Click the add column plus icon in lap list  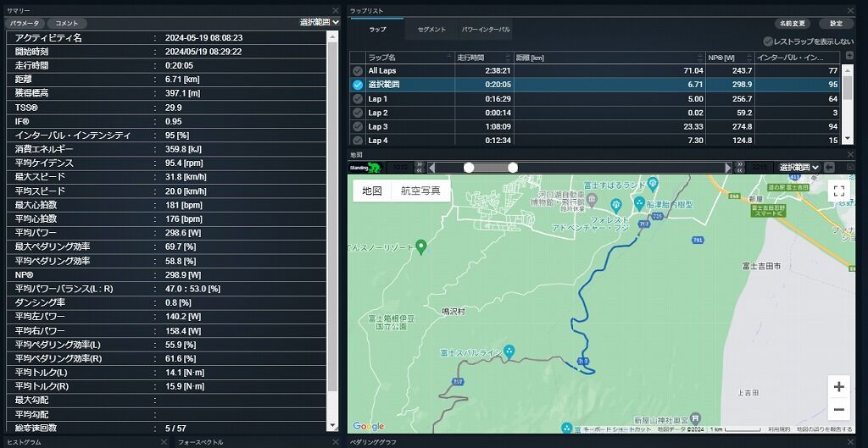849,56
